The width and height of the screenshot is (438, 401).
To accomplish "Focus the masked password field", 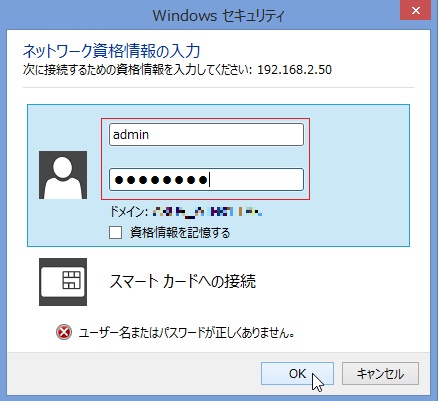I will click(206, 180).
